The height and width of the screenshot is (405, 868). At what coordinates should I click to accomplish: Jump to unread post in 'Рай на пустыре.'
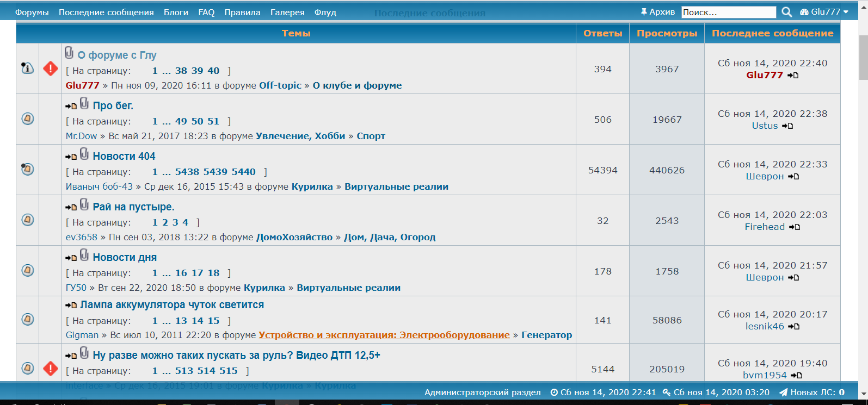pos(71,208)
